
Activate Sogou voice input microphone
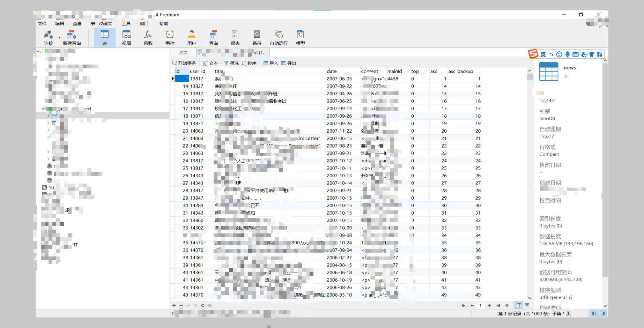pos(568,54)
